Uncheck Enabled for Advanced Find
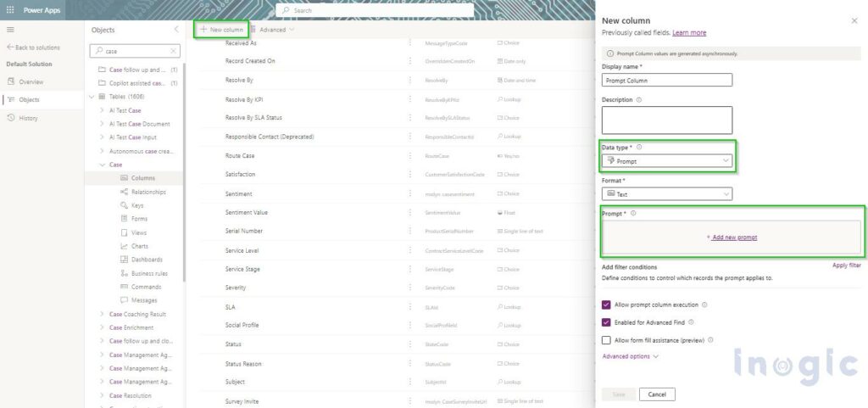The height and width of the screenshot is (408, 868). click(606, 322)
